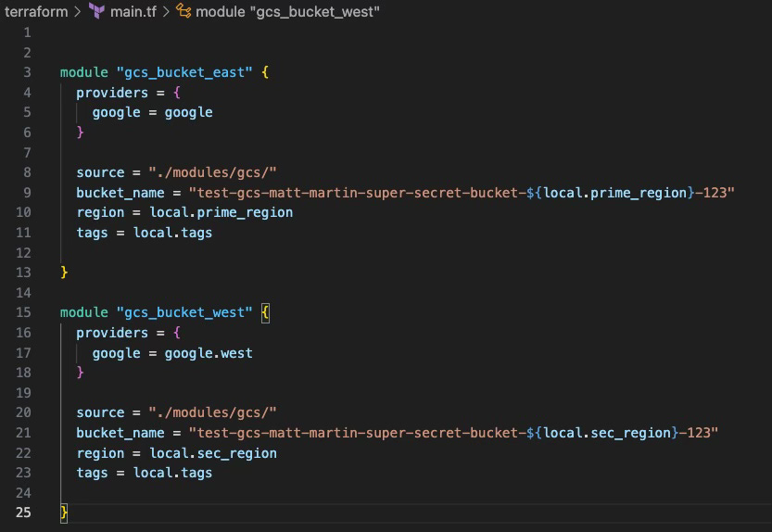
Task: Click the terraform folder breadcrumb
Action: (x=36, y=11)
